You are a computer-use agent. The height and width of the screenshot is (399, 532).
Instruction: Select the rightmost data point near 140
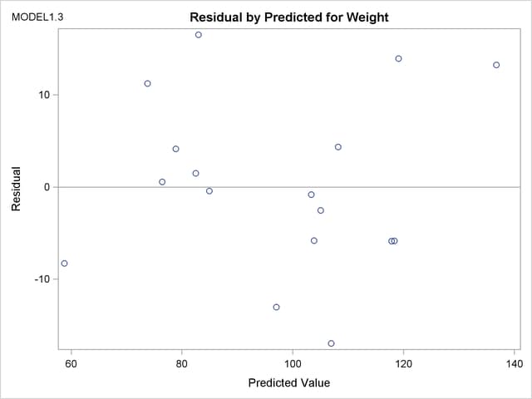click(496, 65)
